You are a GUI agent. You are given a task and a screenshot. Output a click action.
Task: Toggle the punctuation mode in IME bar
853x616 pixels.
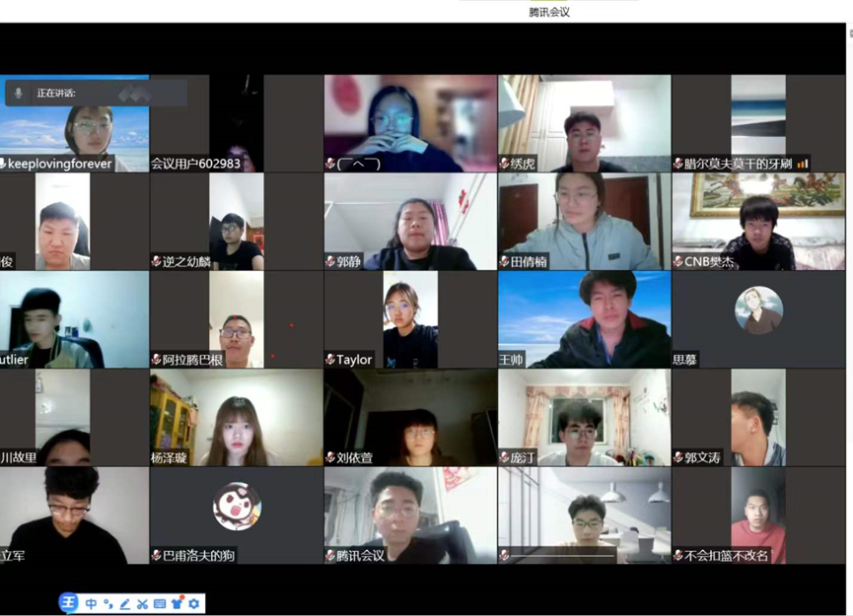[x=108, y=603]
